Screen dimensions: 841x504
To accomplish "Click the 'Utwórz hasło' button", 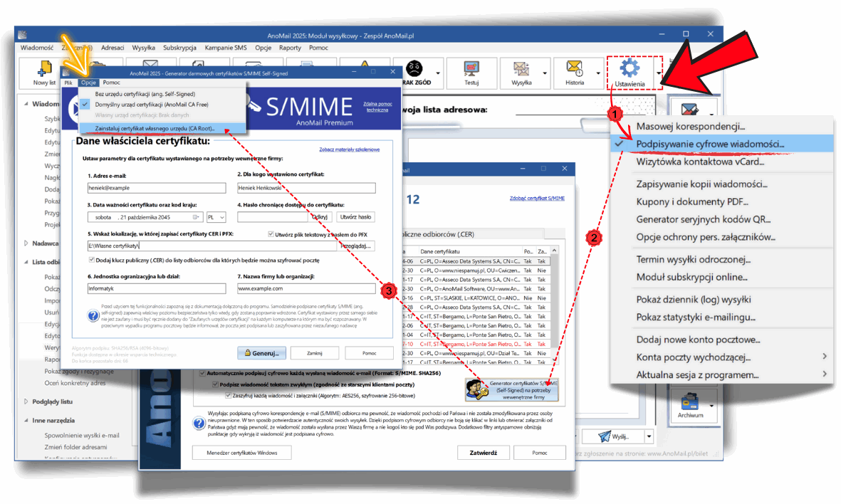I will 355,217.
